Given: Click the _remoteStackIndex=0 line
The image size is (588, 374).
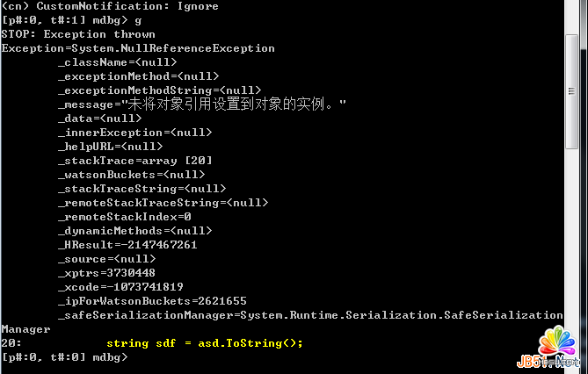Looking at the screenshot, I should tap(124, 217).
